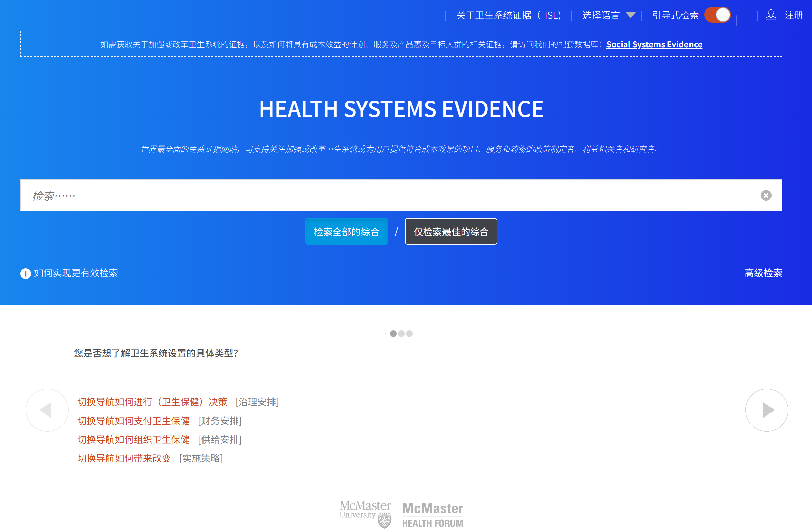The image size is (812, 529).
Task: Click the 注册 register menu item
Action: tap(793, 15)
